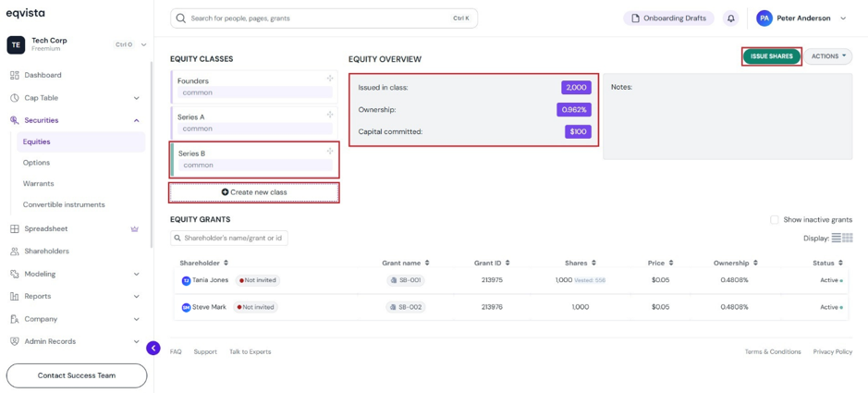
Task: Click the Spreadsheet premium crown icon
Action: (135, 228)
